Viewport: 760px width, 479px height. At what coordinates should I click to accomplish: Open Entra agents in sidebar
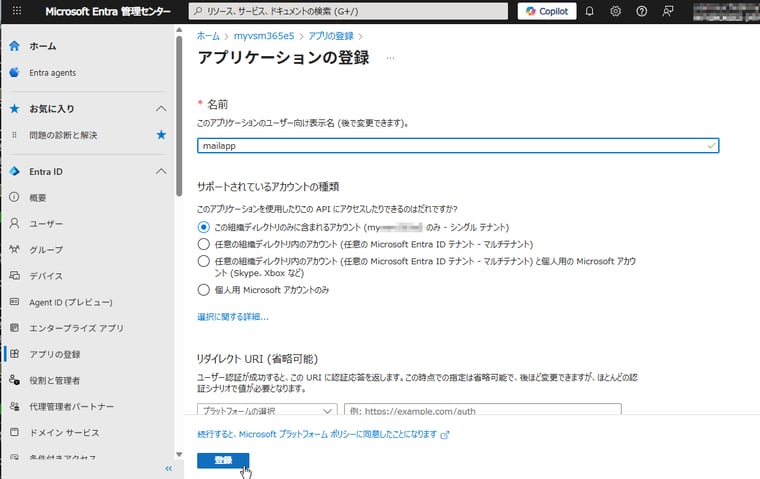(x=52, y=73)
